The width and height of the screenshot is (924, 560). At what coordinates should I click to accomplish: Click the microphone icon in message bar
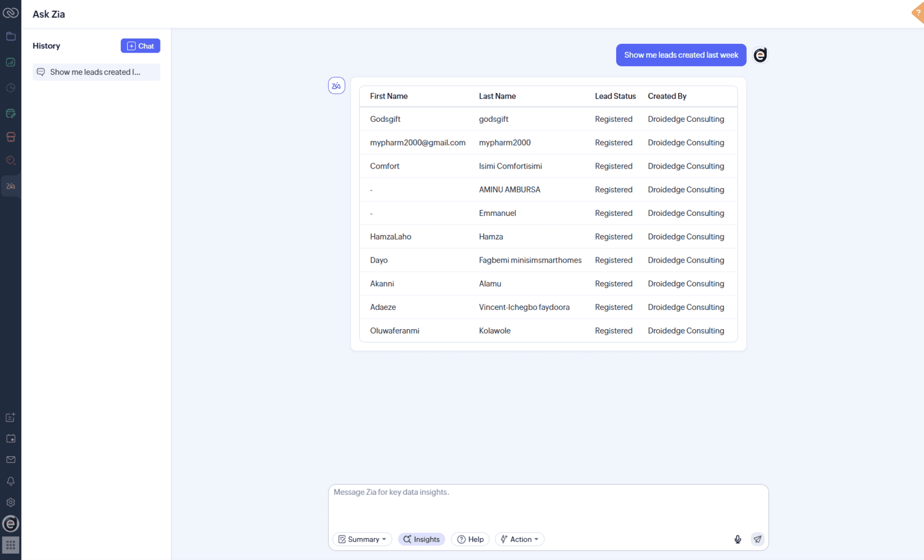click(737, 539)
